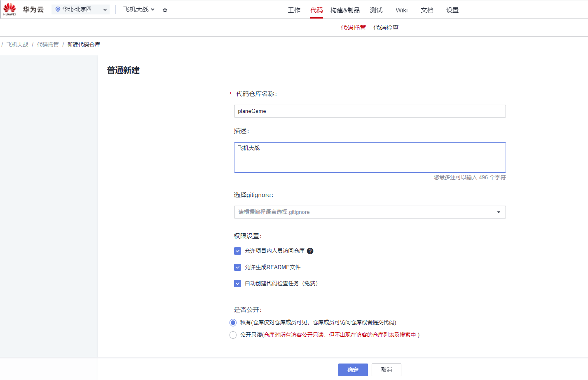The image size is (588, 380).
Task: Click into the 描述 text area
Action: pos(370,157)
